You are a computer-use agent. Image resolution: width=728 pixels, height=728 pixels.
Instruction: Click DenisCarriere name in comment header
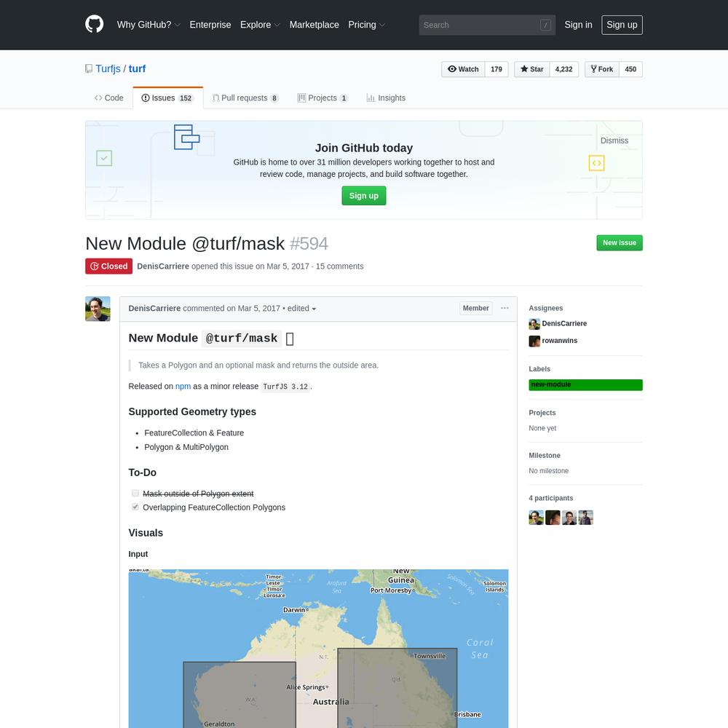tap(154, 308)
